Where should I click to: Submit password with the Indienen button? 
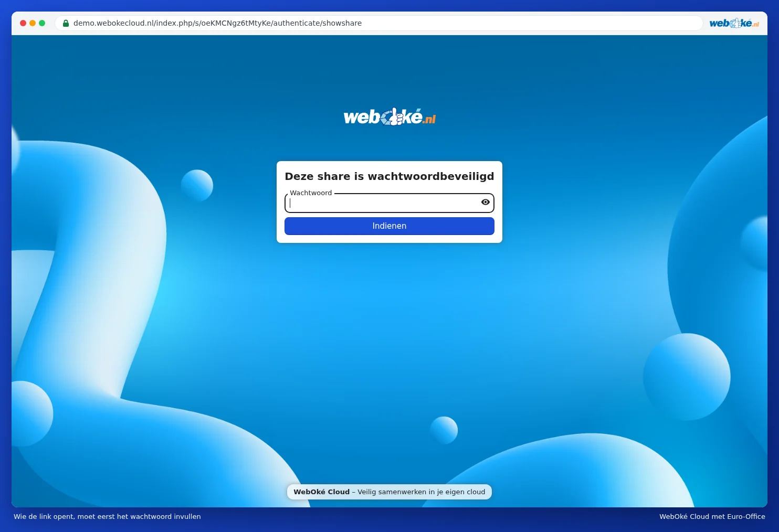[389, 226]
